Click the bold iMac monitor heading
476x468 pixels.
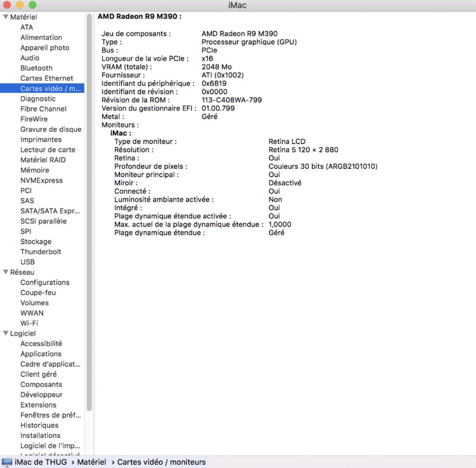coord(121,133)
